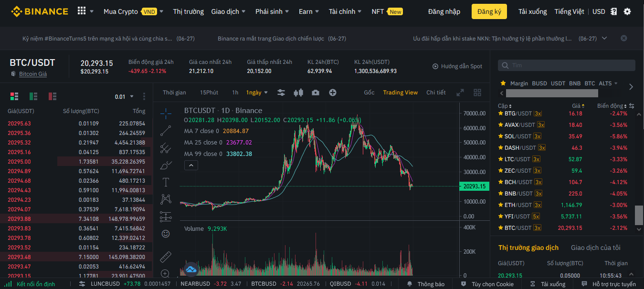Switch to Gốc chart tab
The width and height of the screenshot is (644, 289).
(x=369, y=93)
